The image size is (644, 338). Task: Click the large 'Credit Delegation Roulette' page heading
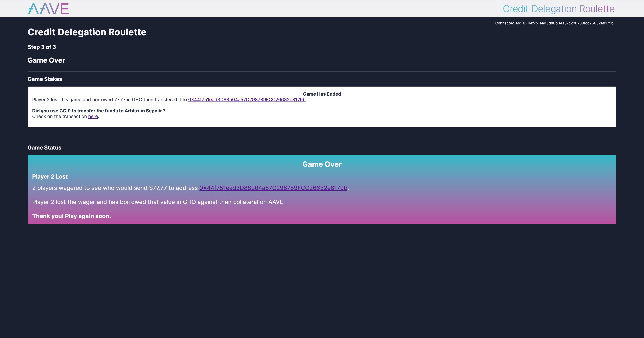pos(87,32)
